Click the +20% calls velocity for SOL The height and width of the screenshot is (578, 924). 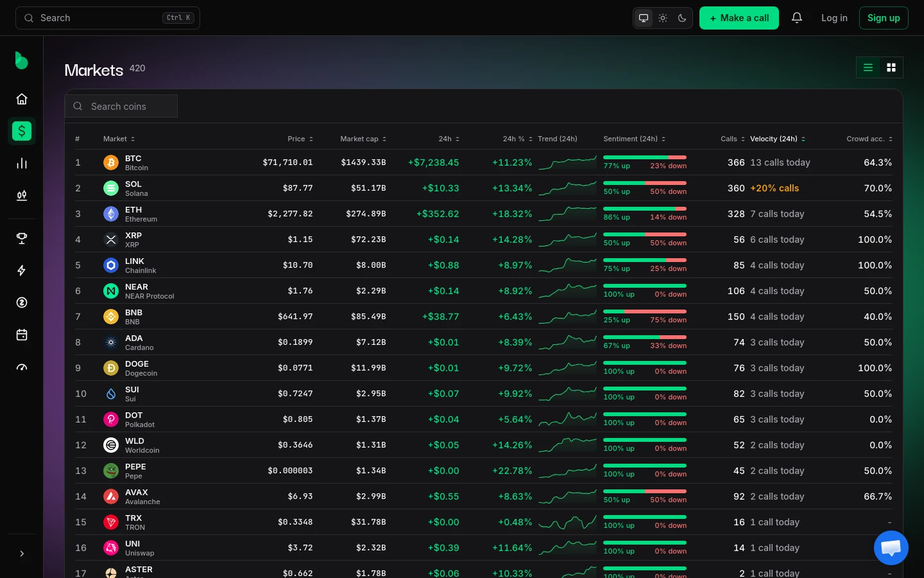point(774,188)
